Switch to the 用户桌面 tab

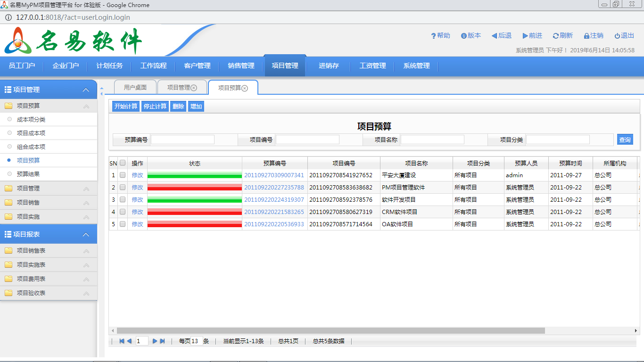(135, 88)
